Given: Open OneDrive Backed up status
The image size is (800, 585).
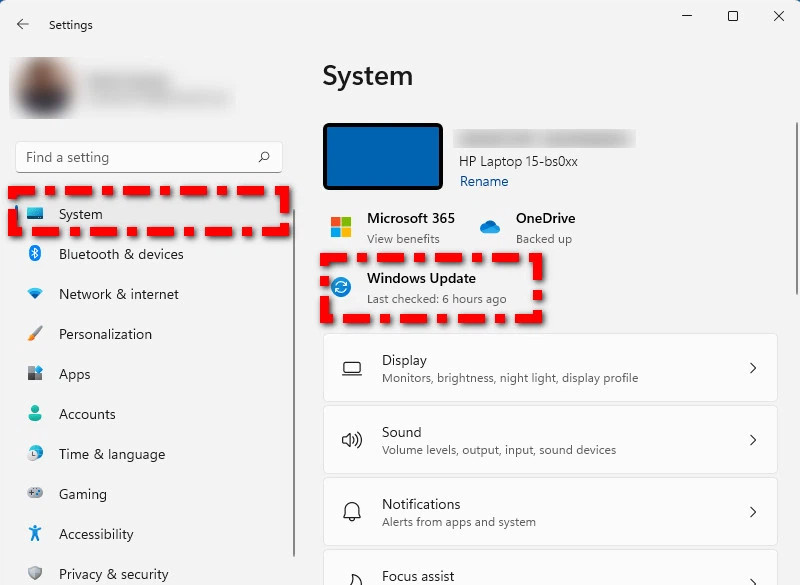Looking at the screenshot, I should pyautogui.click(x=527, y=228).
